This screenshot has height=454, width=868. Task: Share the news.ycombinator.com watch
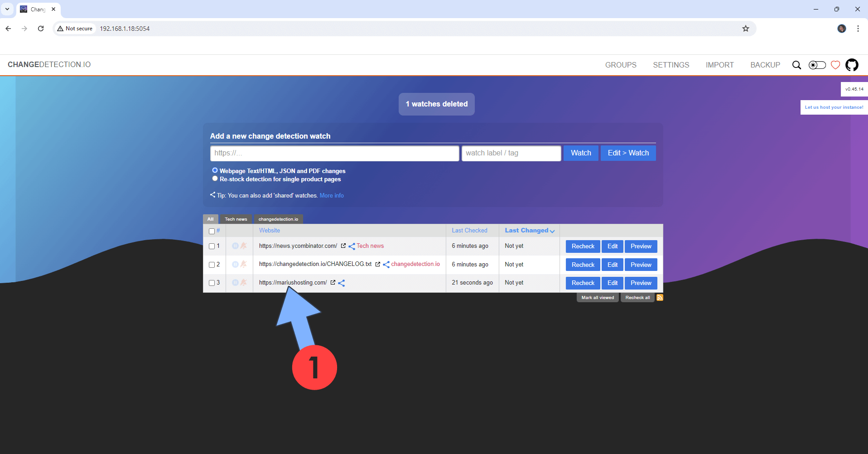point(352,246)
